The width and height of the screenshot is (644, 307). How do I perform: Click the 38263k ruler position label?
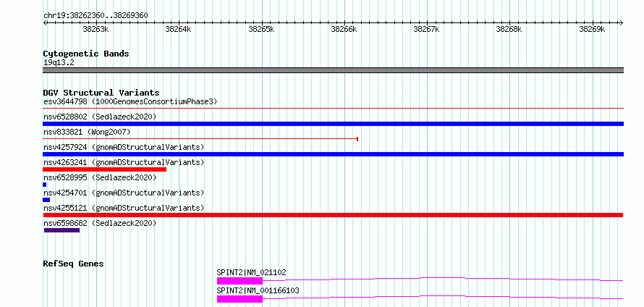[x=96, y=30]
